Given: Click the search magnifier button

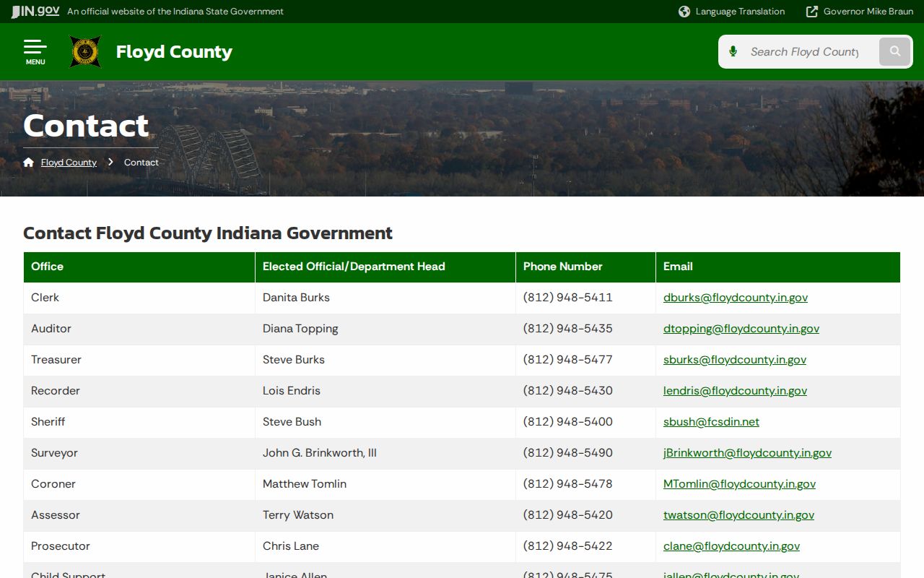Looking at the screenshot, I should click(x=895, y=51).
